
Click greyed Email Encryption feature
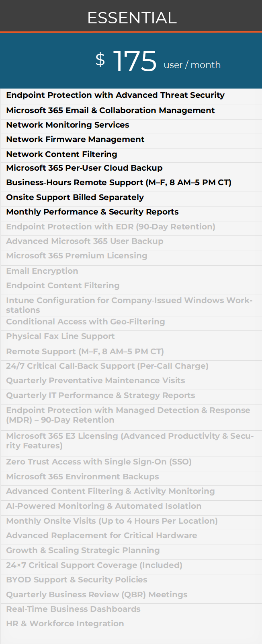point(42,271)
